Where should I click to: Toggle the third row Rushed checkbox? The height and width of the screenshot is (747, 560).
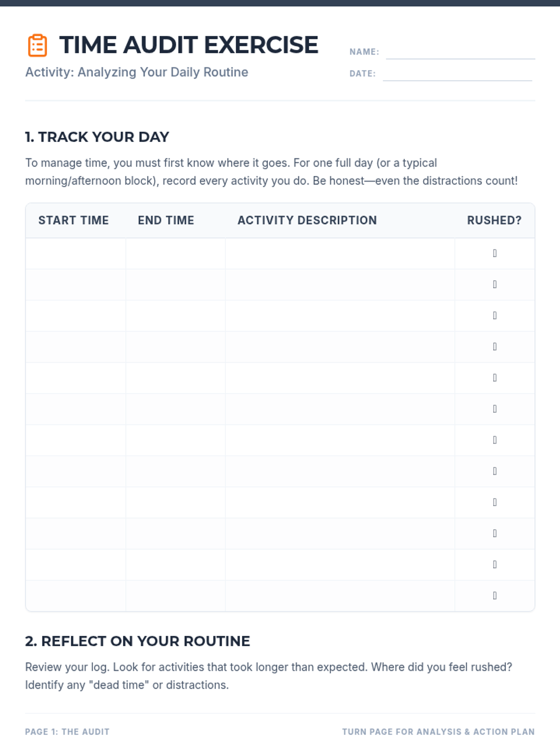coord(495,316)
